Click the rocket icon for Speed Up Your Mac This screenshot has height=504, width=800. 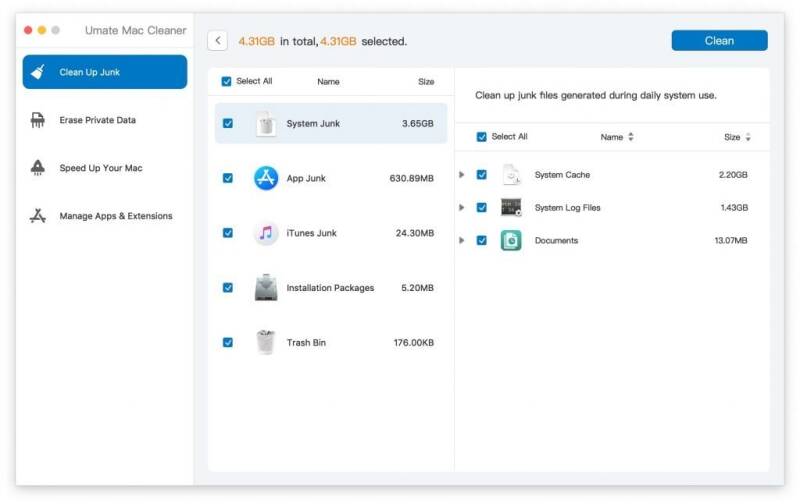(38, 167)
